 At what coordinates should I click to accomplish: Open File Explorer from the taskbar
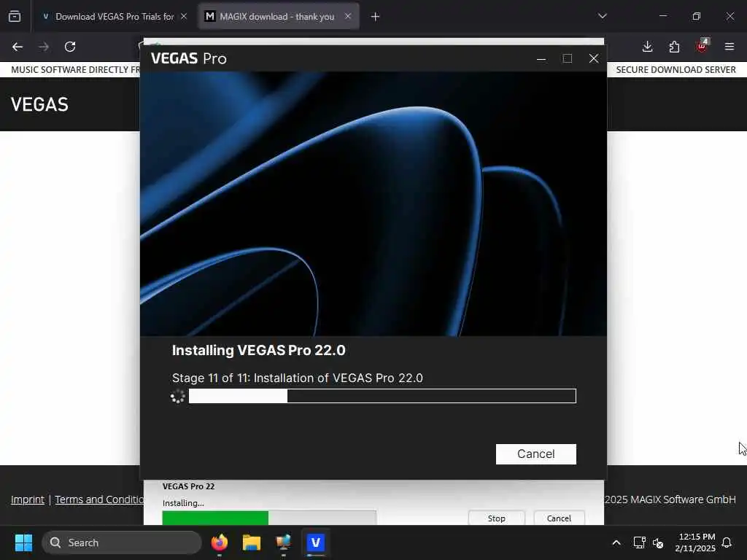252,542
